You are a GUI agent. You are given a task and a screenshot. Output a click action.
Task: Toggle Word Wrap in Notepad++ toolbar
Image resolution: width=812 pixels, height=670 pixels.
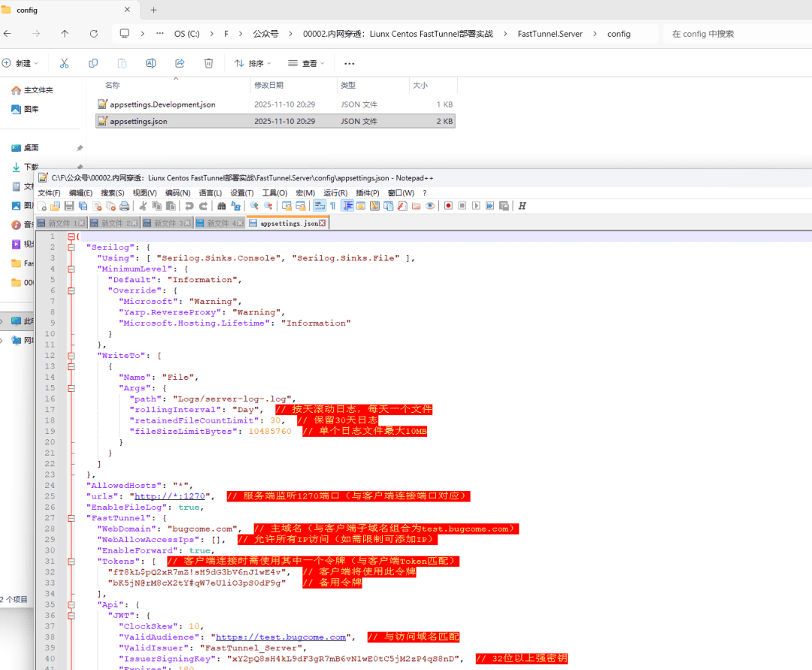319,206
